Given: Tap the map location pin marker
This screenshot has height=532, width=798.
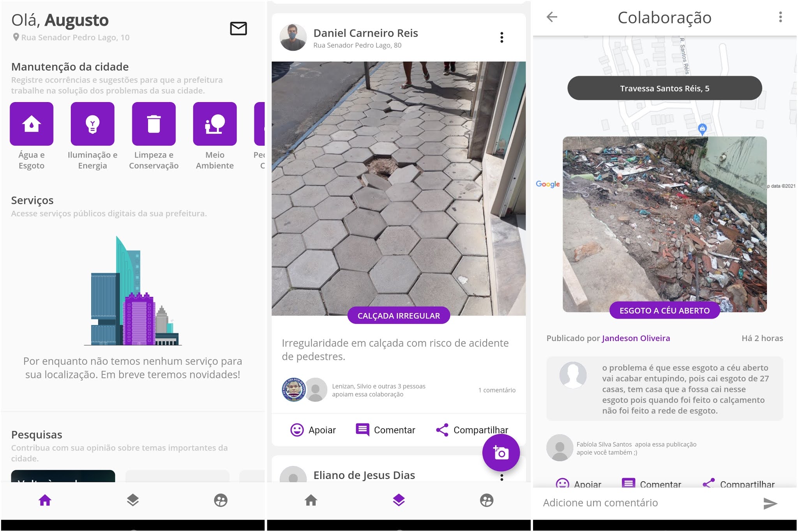Looking at the screenshot, I should coord(702,129).
